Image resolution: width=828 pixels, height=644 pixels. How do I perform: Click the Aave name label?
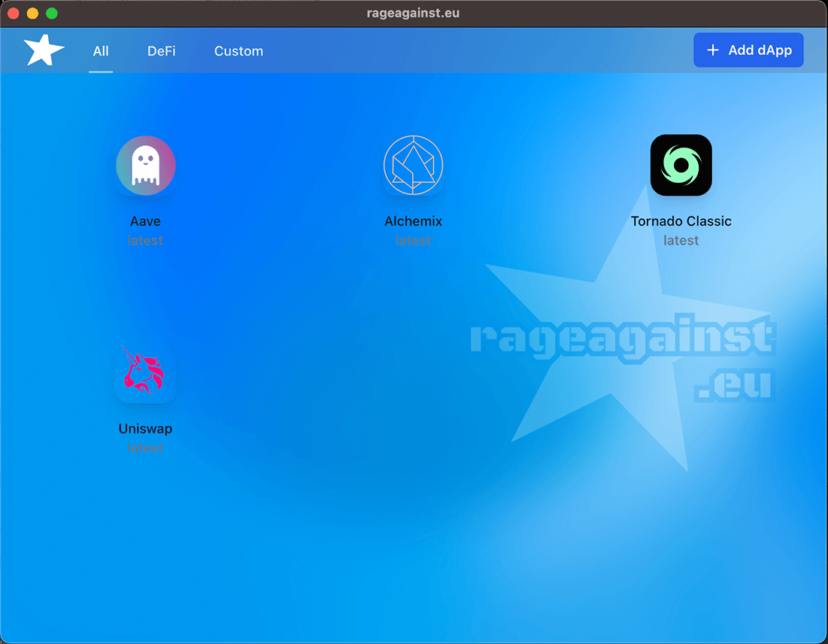(x=145, y=221)
